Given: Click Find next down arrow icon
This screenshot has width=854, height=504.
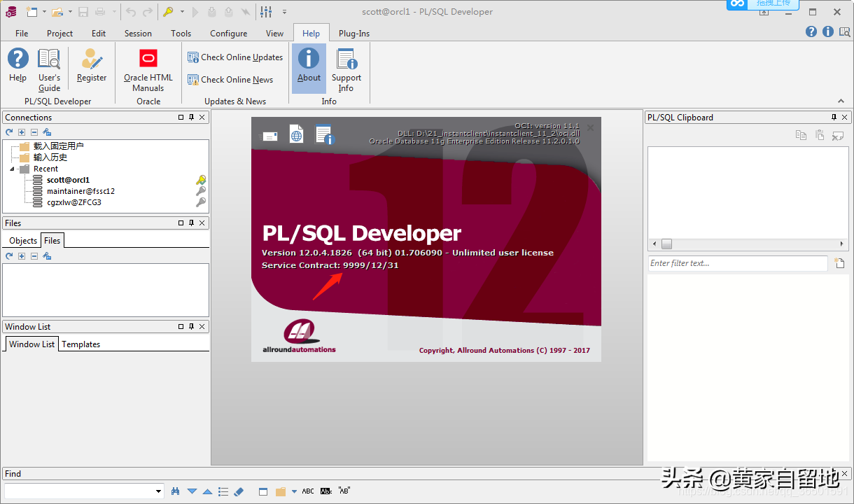Looking at the screenshot, I should pyautogui.click(x=192, y=491).
